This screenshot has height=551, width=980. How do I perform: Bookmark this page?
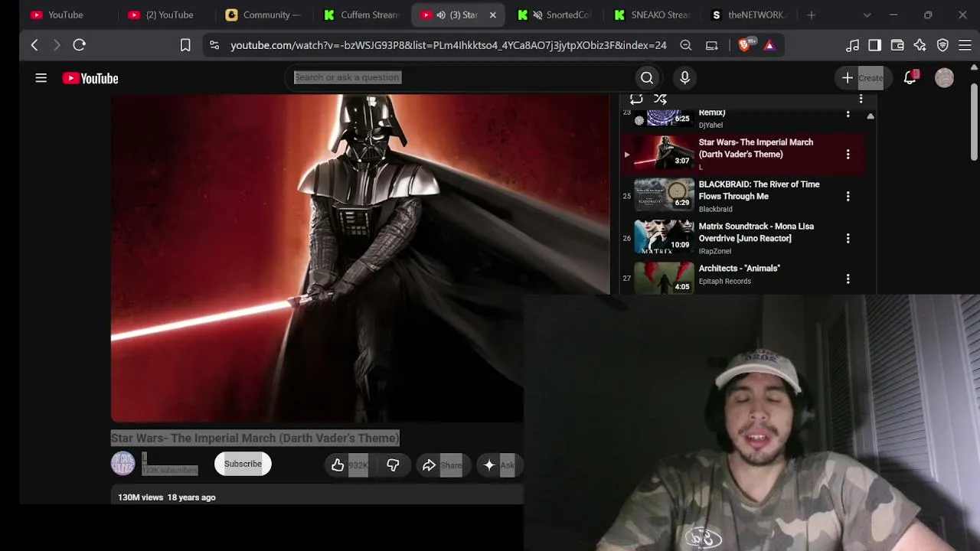(x=185, y=45)
